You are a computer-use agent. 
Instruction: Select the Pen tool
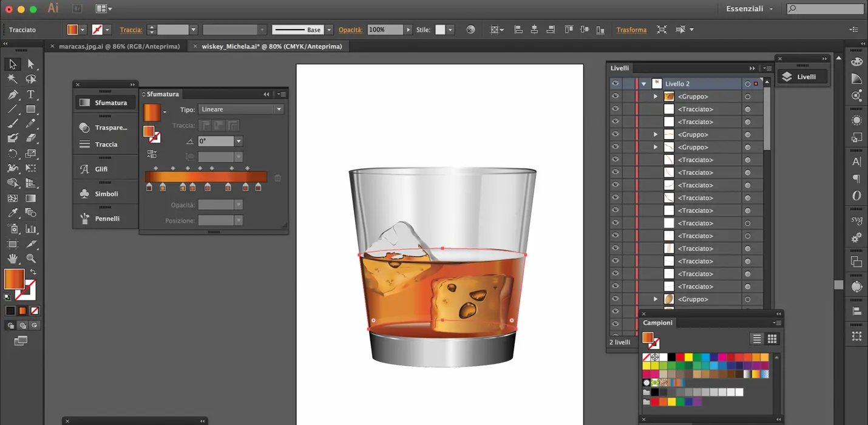coord(12,94)
